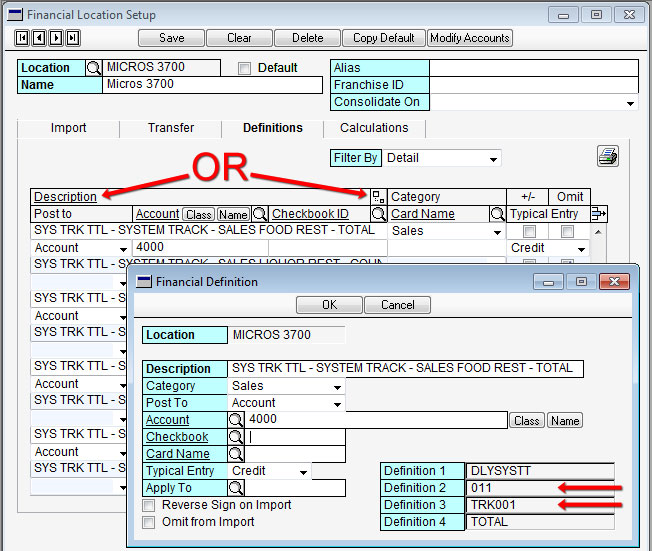Enable Reverse Sign on Import
The height and width of the screenshot is (551, 652).
coord(148,505)
